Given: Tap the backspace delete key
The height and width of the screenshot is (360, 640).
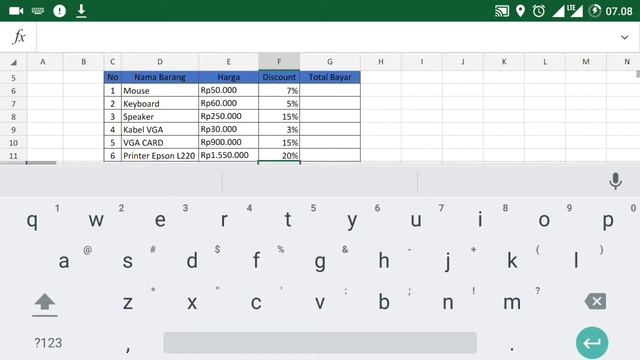Looking at the screenshot, I should [596, 302].
